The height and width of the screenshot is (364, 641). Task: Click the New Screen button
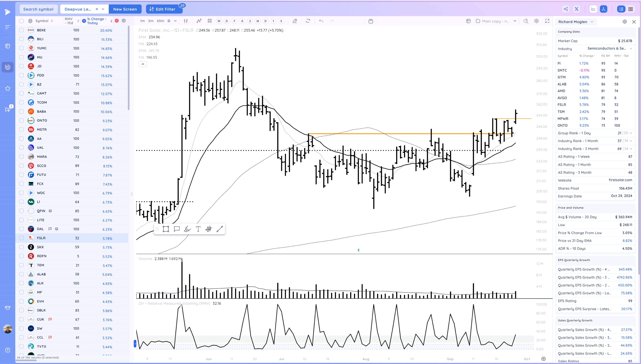[125, 9]
